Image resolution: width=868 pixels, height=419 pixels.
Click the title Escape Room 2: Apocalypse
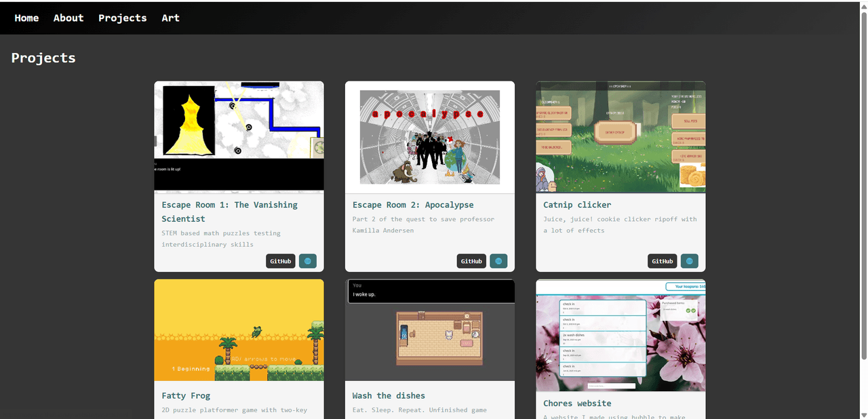(x=413, y=205)
